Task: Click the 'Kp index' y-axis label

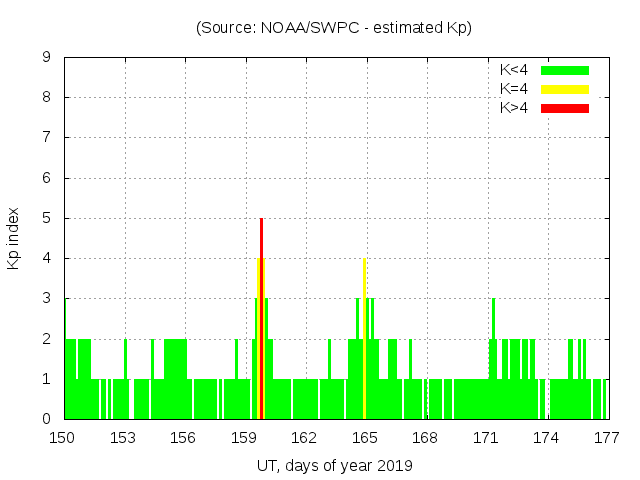Action: coord(14,238)
